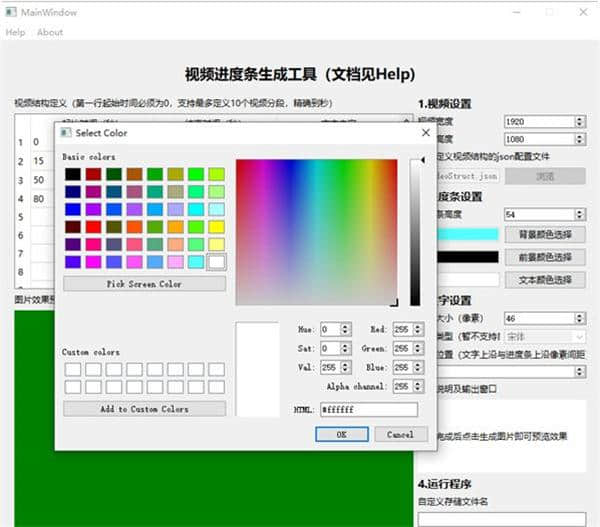Select the white basic color swatch
Viewport: 600px width, 527px height.
216,261
